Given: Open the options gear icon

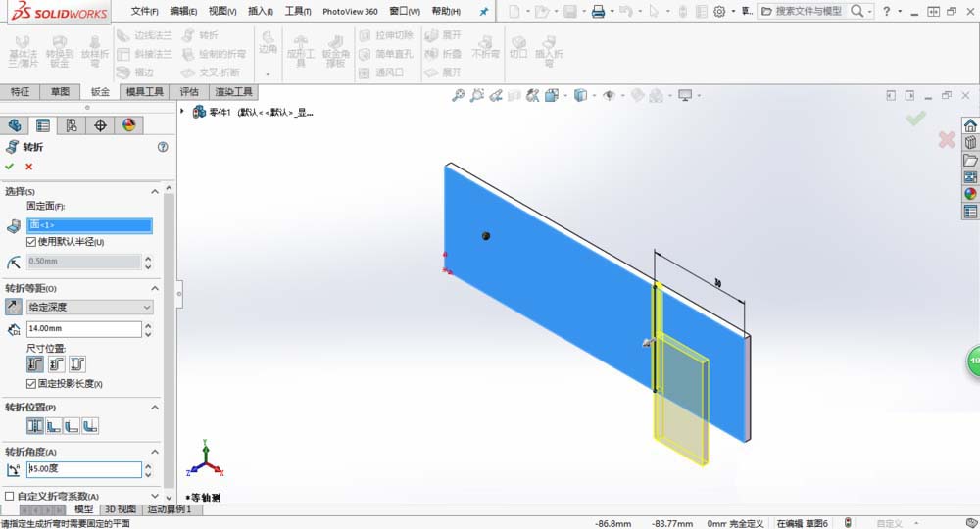Looking at the screenshot, I should coord(719,11).
